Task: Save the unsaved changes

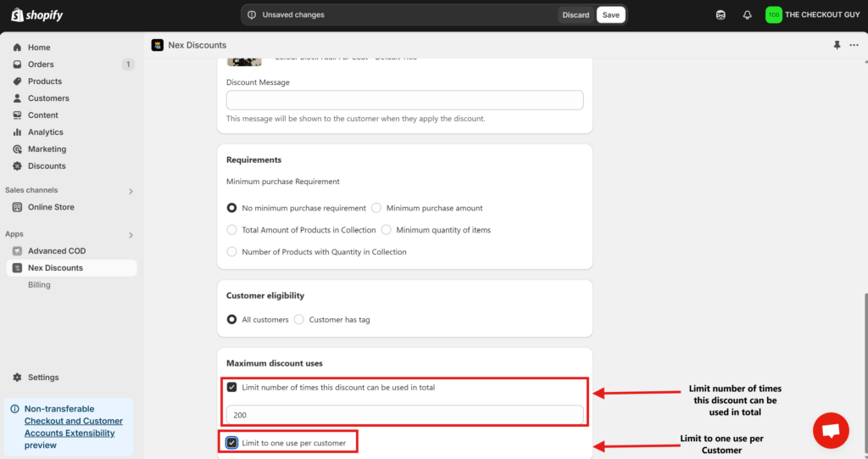Action: click(x=610, y=15)
